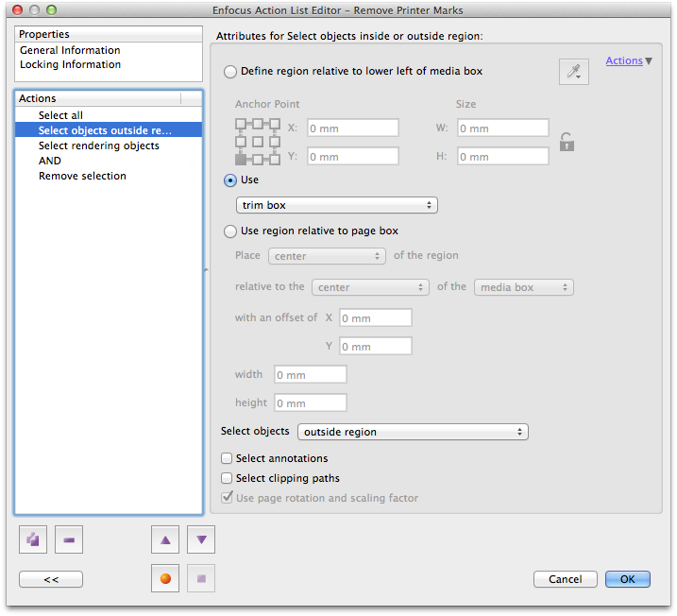This screenshot has width=677, height=616.
Task: Click the add action icon button
Action: (33, 539)
